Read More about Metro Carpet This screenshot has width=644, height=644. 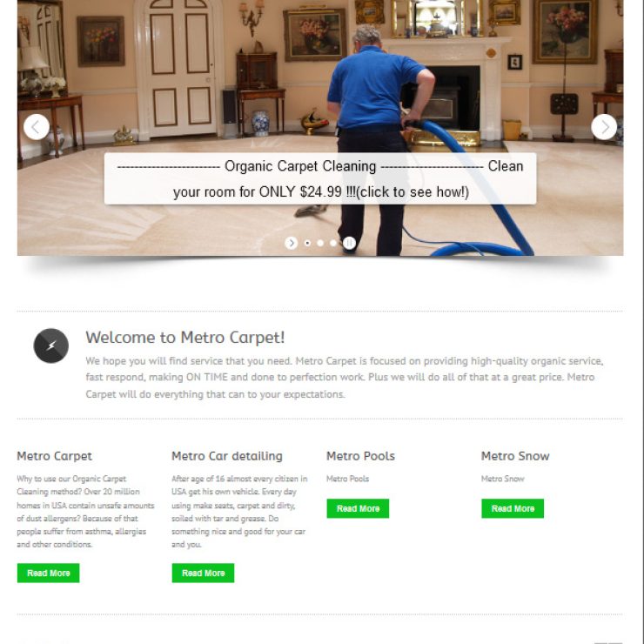pyautogui.click(x=49, y=573)
